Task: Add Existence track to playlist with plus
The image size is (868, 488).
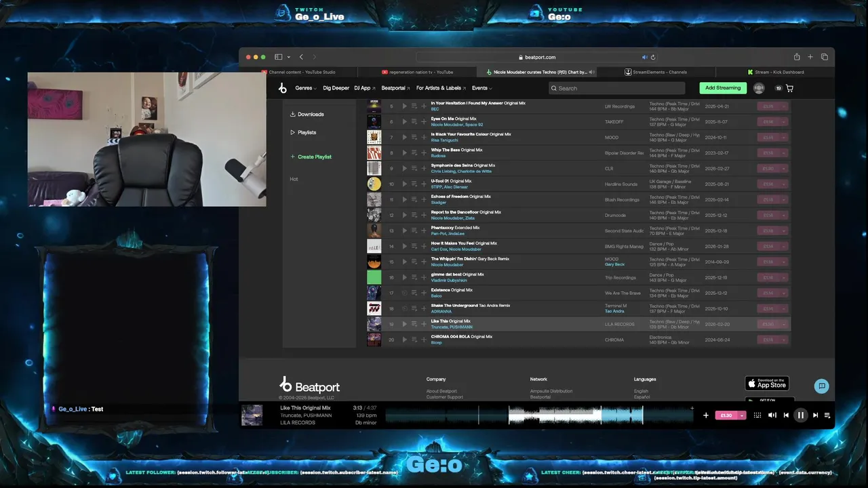Action: pyautogui.click(x=424, y=293)
